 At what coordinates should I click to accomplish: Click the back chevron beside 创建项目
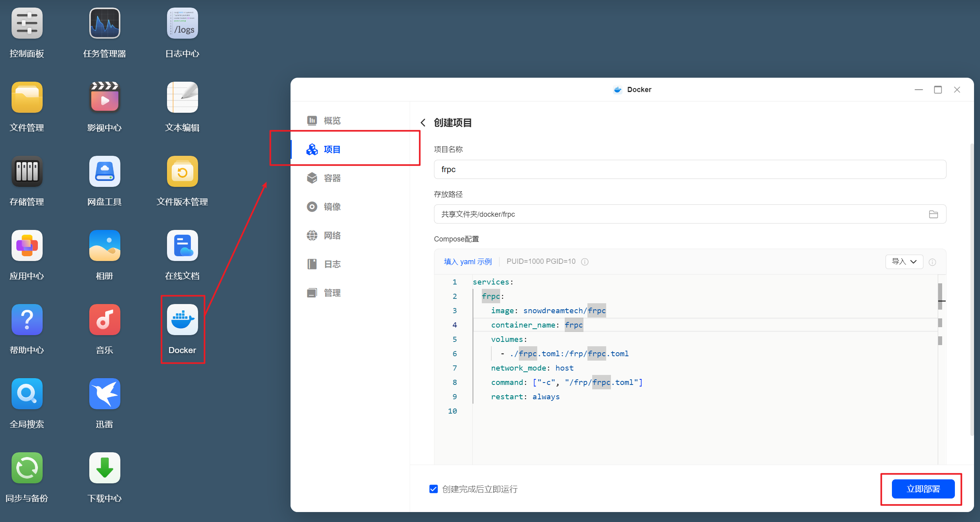[x=423, y=123]
